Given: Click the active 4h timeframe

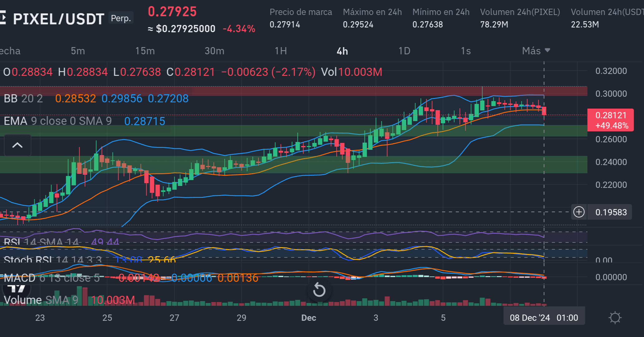Looking at the screenshot, I should (342, 51).
